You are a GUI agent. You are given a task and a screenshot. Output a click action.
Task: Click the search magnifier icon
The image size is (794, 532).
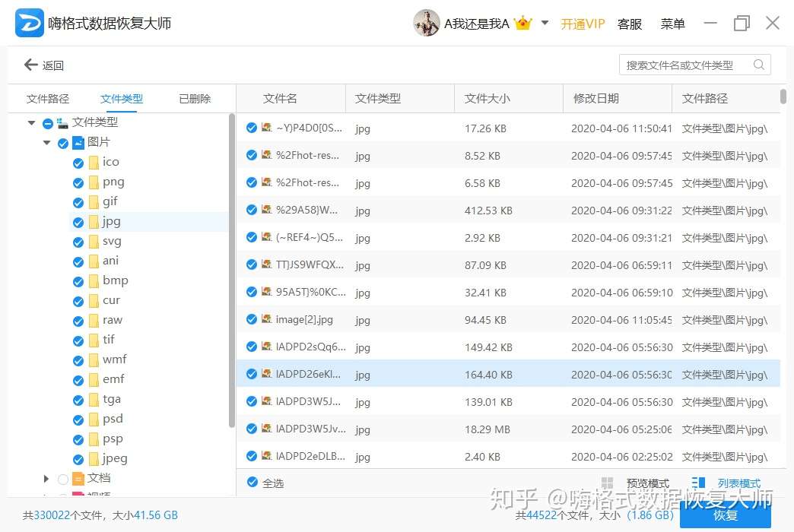point(758,65)
